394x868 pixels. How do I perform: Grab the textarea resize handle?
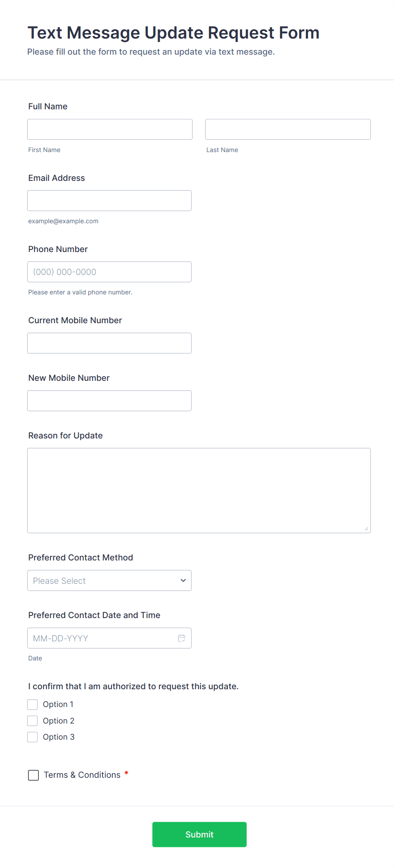tap(366, 529)
